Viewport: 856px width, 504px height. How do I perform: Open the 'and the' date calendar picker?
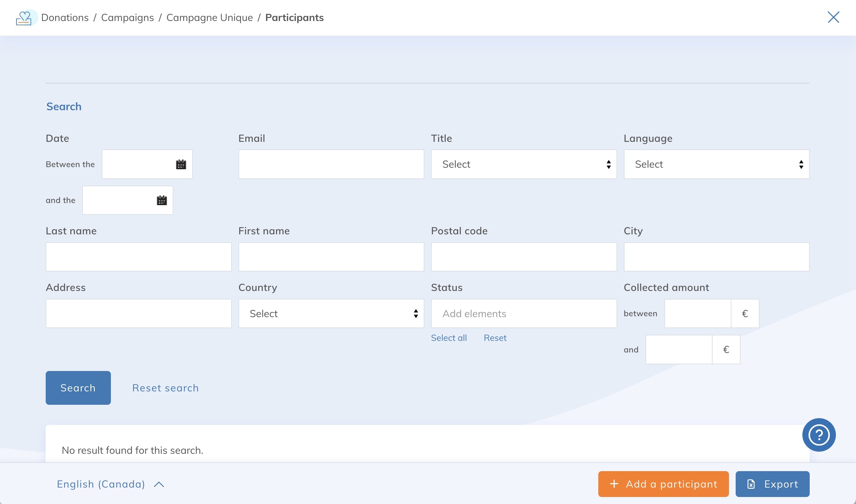(x=161, y=200)
